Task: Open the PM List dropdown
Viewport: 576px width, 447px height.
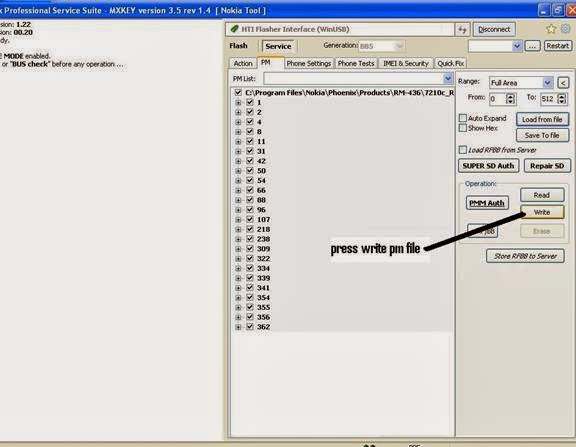Action: 447,78
